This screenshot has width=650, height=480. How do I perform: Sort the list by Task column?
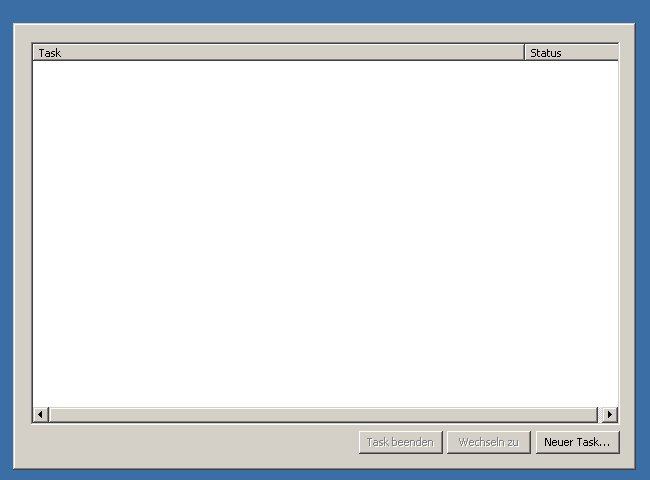278,53
